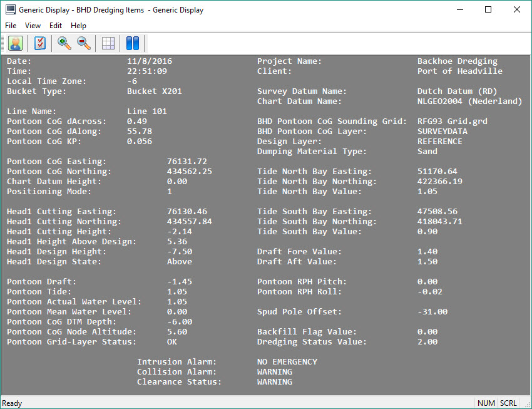
Task: Open the View menu
Action: 33,26
